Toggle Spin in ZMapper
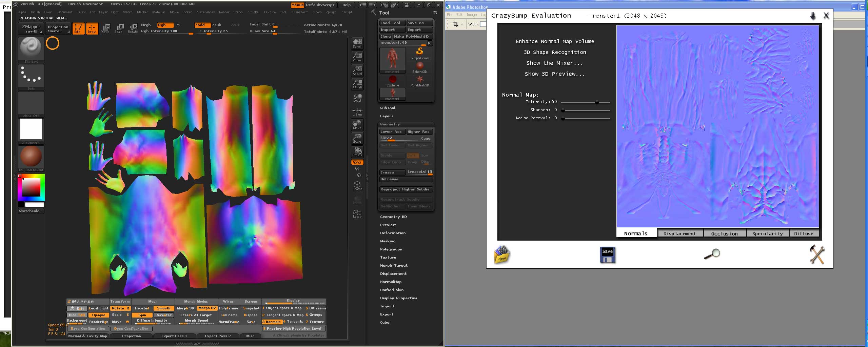This screenshot has width=868, height=347. (x=142, y=315)
